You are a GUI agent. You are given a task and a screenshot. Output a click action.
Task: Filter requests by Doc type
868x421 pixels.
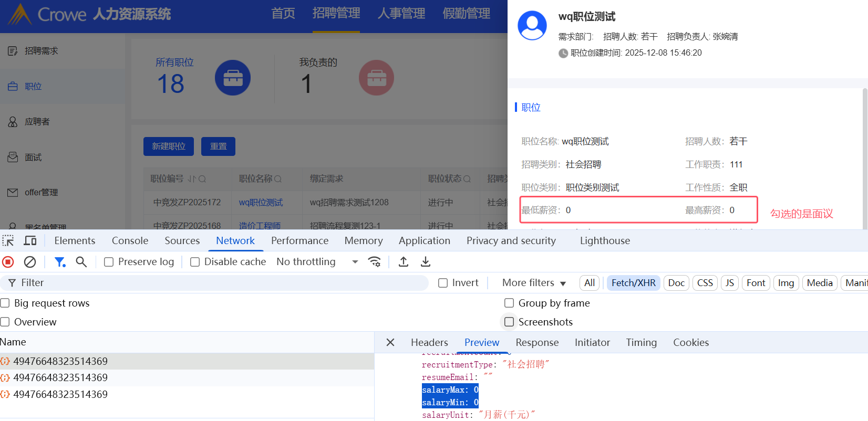[x=676, y=283]
